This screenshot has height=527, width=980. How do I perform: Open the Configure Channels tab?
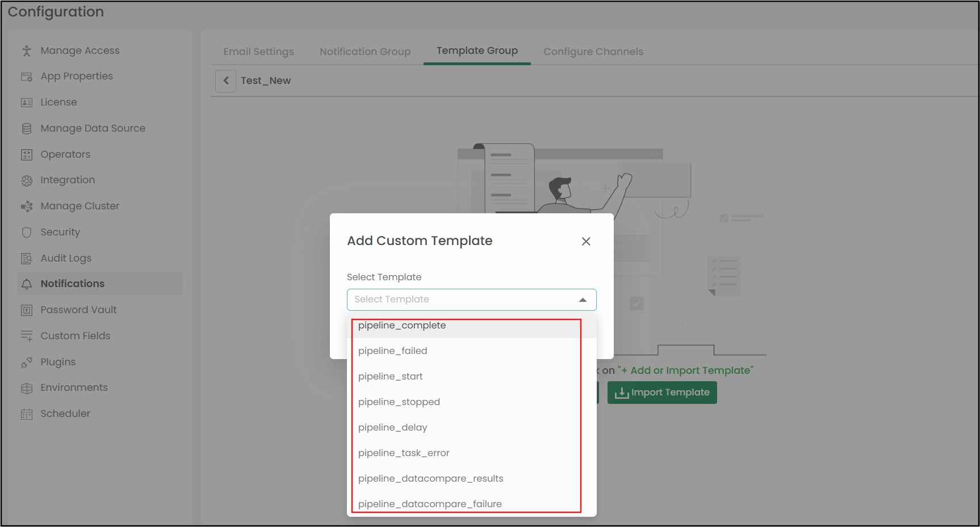(593, 52)
